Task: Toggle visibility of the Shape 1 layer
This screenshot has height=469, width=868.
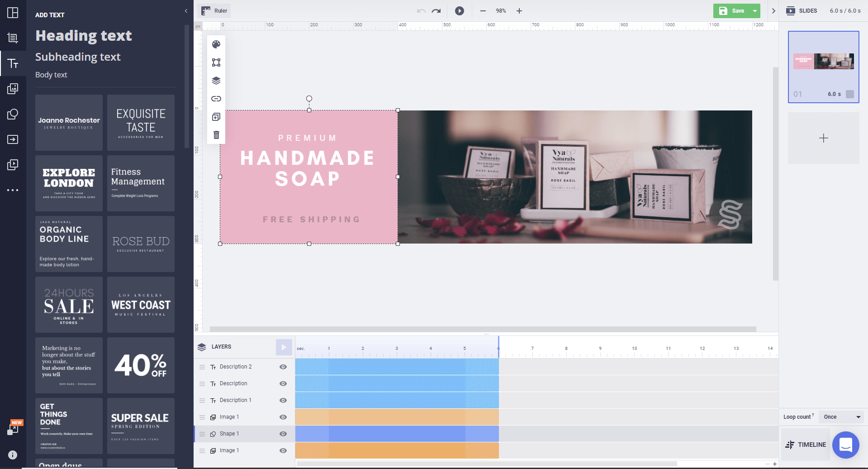Action: 283,433
